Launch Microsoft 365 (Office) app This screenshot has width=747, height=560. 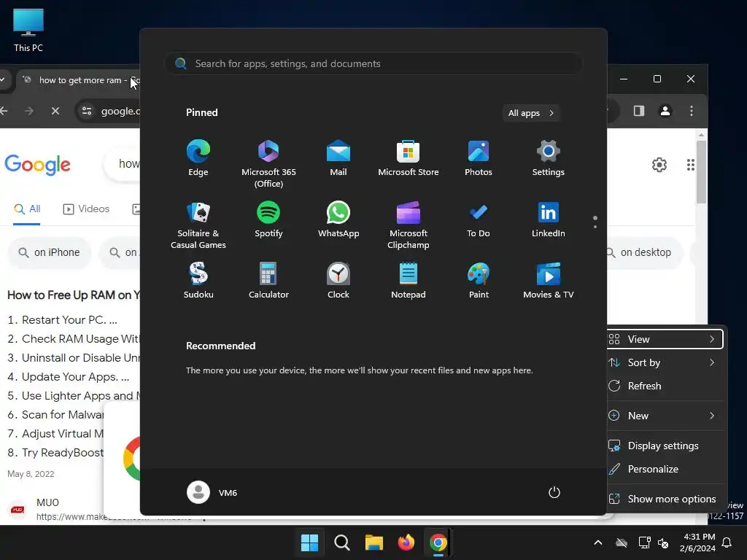coord(268,164)
